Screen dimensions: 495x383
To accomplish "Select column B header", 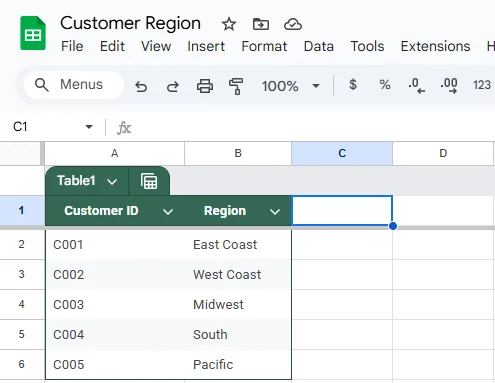I will tap(238, 153).
